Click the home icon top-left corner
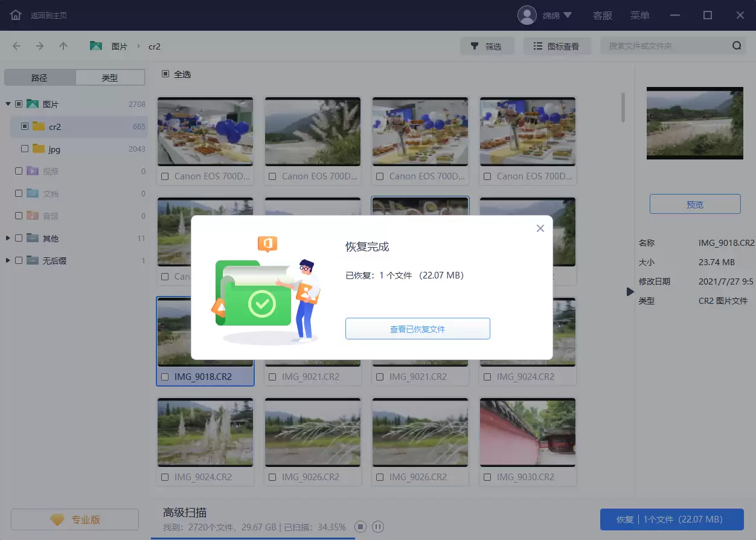 [14, 14]
